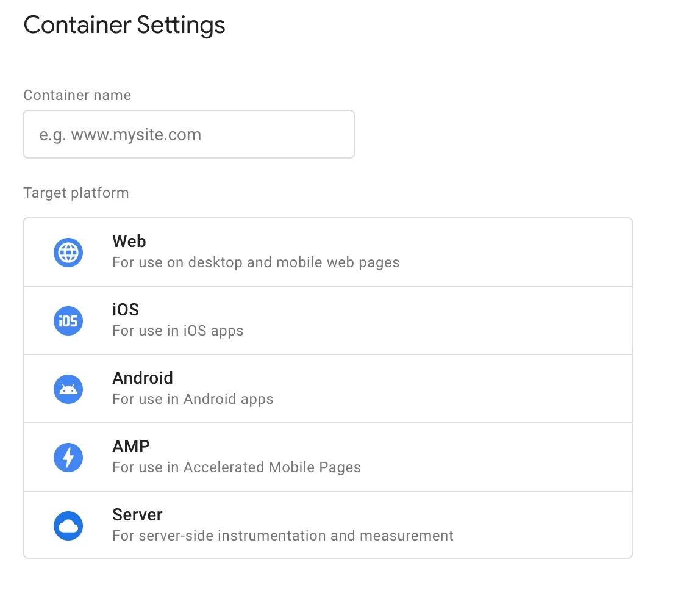The width and height of the screenshot is (700, 593).
Task: Click the AMP lightning bolt icon
Action: tap(68, 458)
